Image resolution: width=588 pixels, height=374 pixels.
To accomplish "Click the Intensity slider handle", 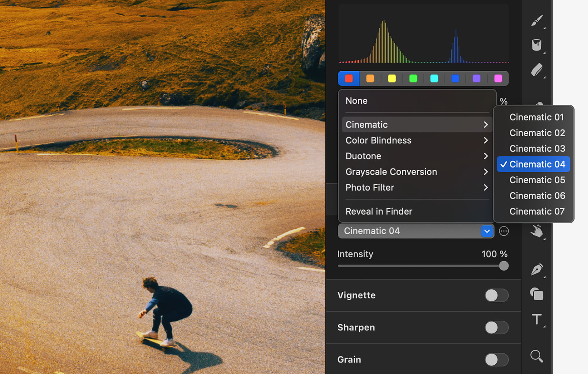I will click(504, 266).
